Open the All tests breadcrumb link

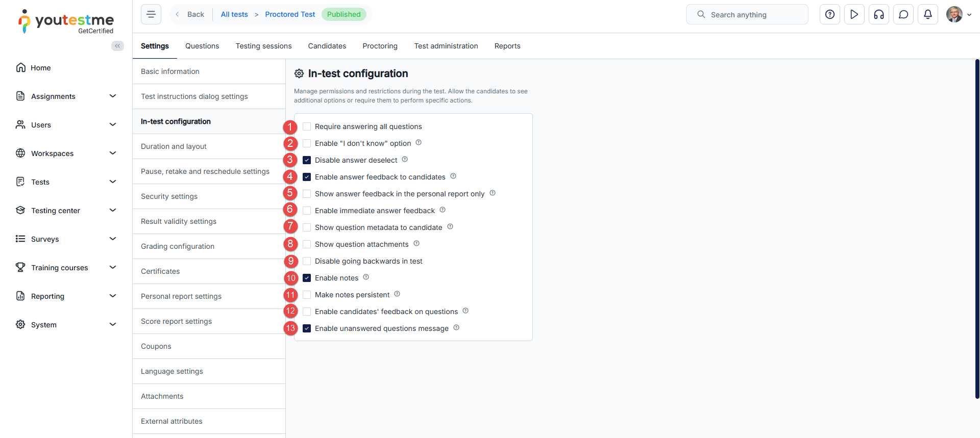tap(234, 14)
